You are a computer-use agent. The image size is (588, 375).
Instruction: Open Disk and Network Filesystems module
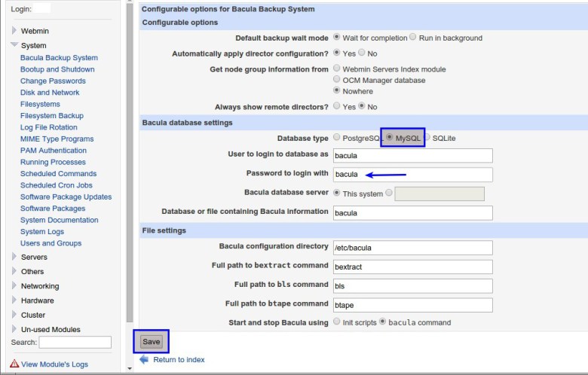coord(50,98)
